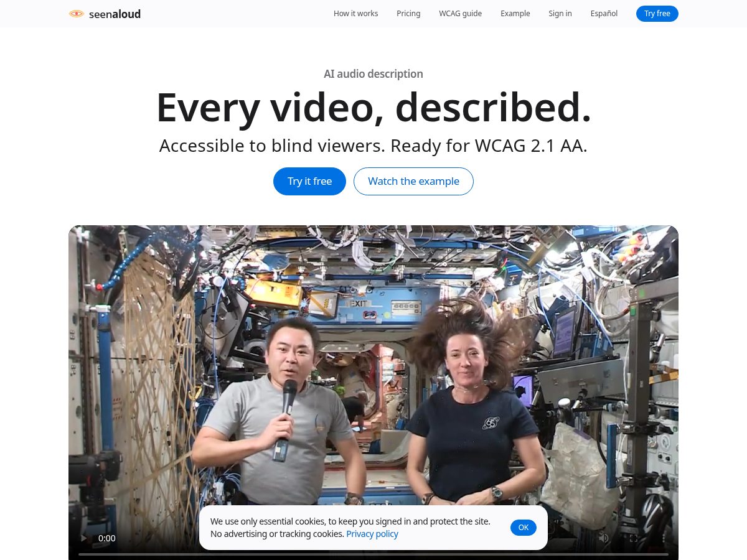Open the video player's more options menu
Screen dimensions: 747x560
pos(662,538)
